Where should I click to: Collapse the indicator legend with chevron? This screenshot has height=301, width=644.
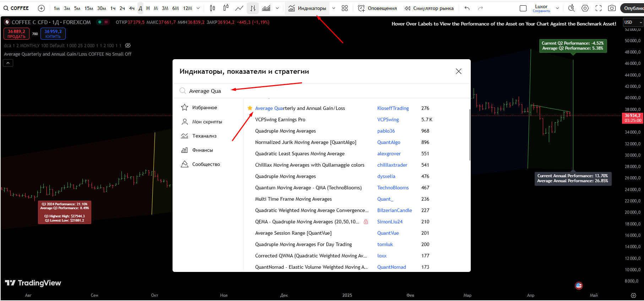coord(8,63)
